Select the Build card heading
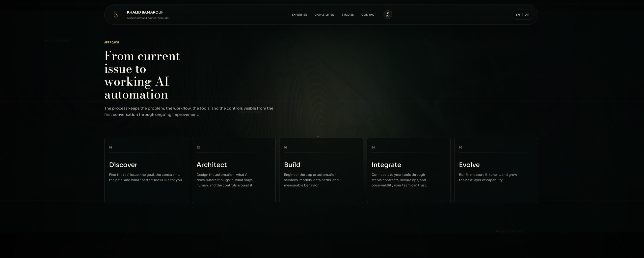Image resolution: width=644 pixels, height=258 pixels. [x=292, y=165]
